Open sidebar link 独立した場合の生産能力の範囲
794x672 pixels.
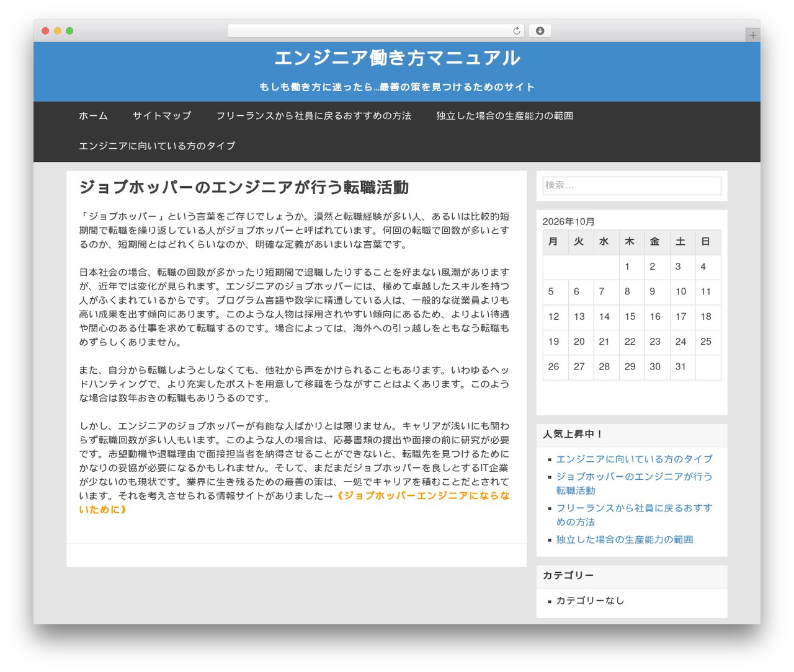coord(625,540)
